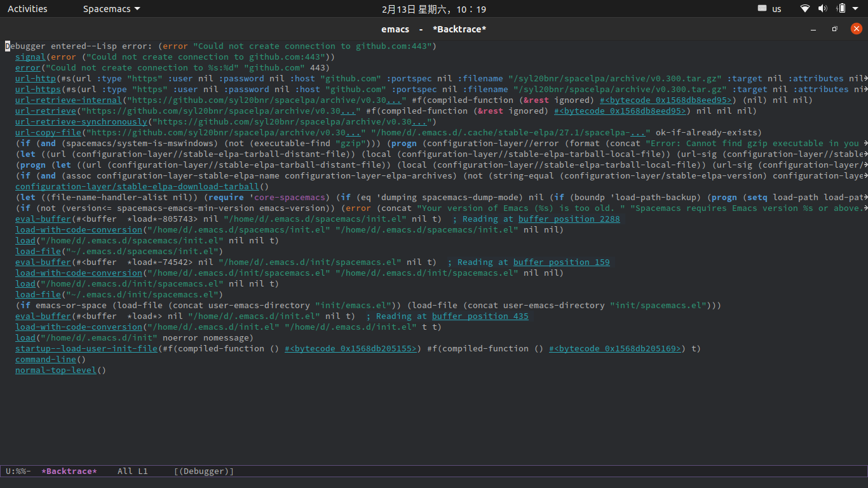Click the volume speaker icon
This screenshot has width=868, height=488.
[x=823, y=9]
